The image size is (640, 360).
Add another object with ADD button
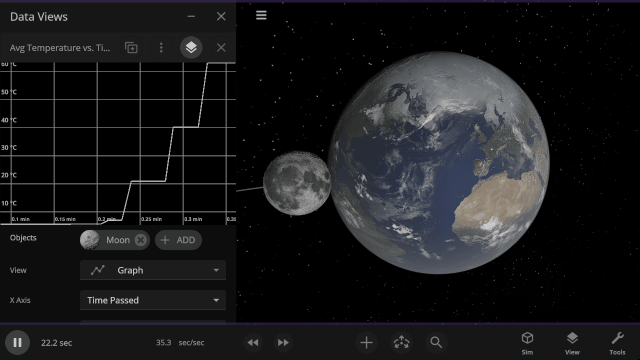(x=178, y=240)
